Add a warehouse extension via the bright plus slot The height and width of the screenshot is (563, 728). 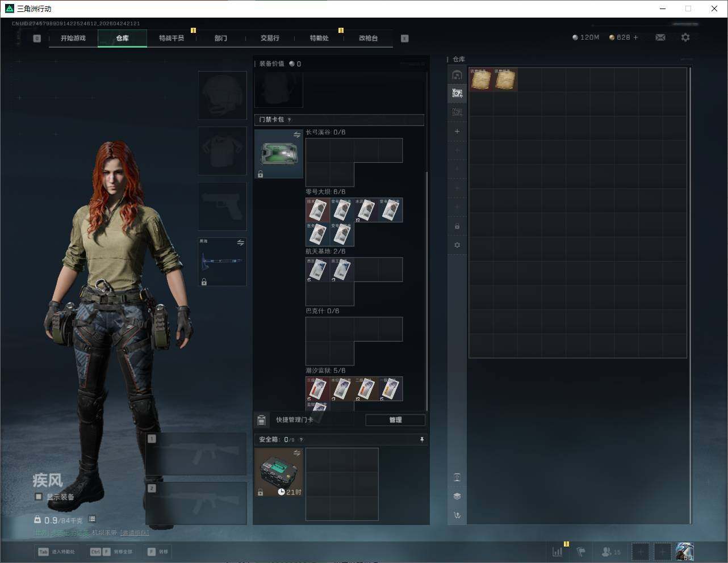click(457, 131)
